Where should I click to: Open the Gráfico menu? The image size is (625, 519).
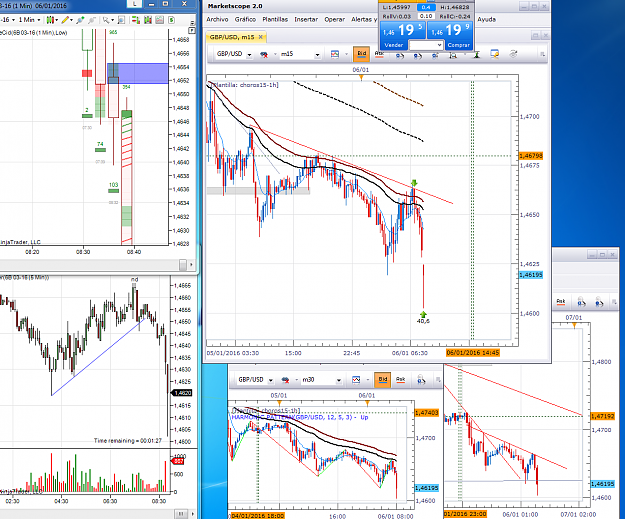(245, 19)
